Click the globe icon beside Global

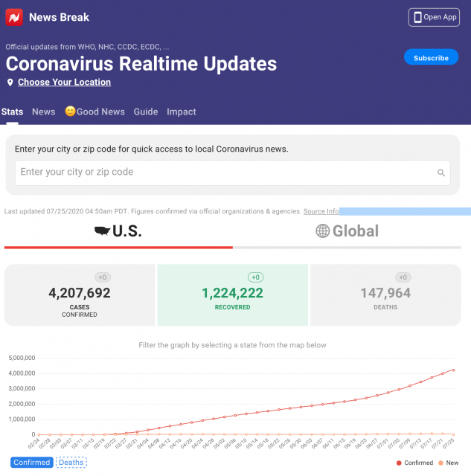(x=322, y=231)
